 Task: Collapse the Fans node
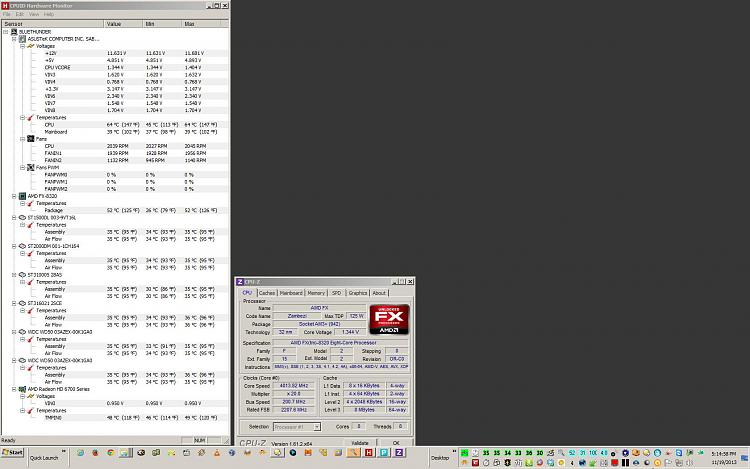(x=22, y=139)
